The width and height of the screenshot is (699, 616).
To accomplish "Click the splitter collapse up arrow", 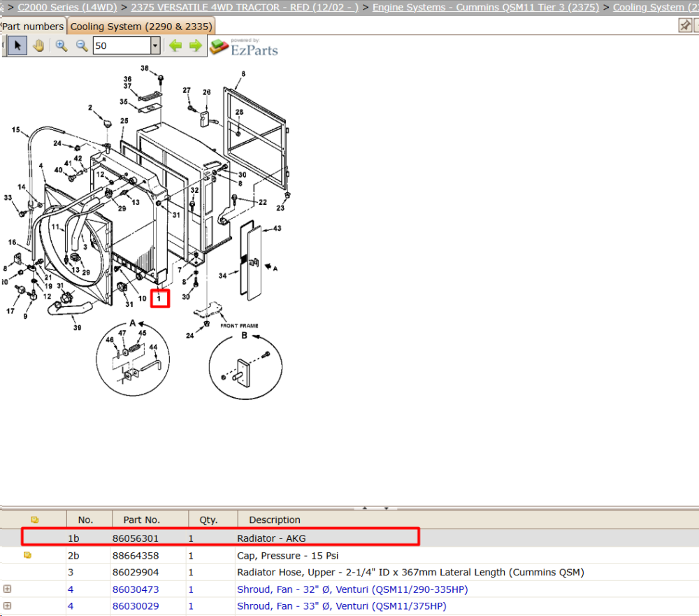I will coord(365,508).
